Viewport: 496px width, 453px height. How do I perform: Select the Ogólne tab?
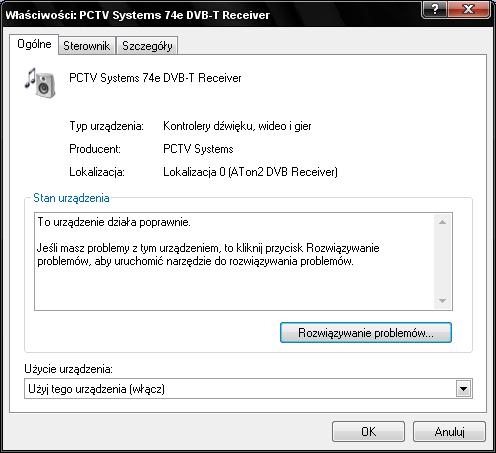(x=34, y=44)
